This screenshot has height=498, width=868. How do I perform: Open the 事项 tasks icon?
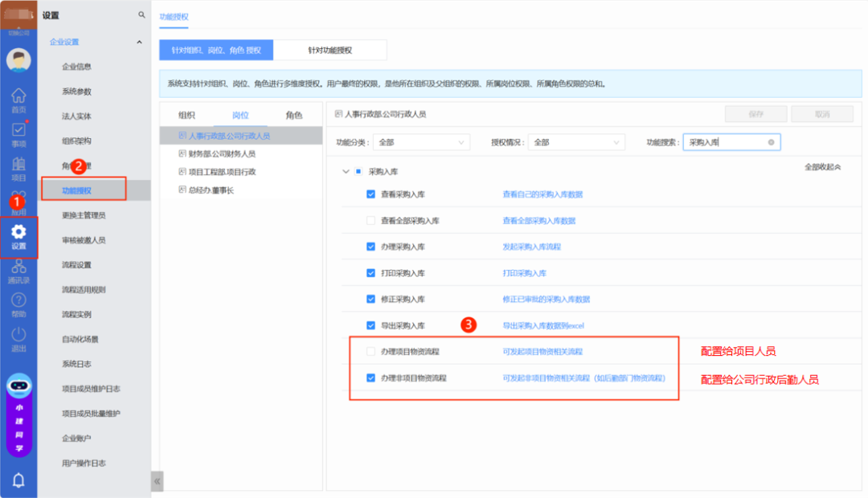[18, 130]
